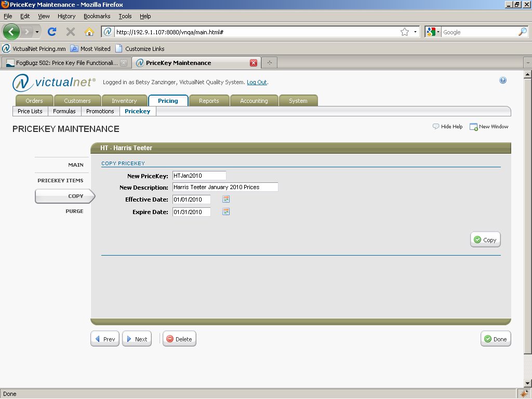
Task: Switch to the Inventory tab
Action: tap(124, 101)
